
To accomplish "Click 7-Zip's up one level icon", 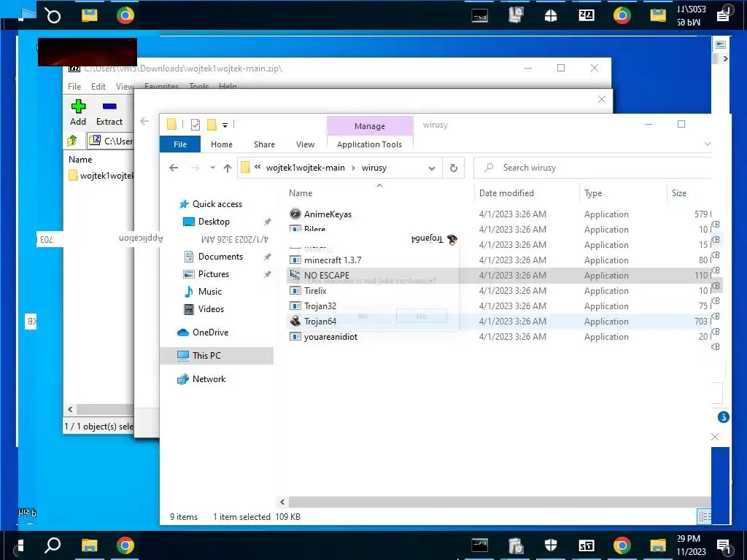I will pos(72,141).
